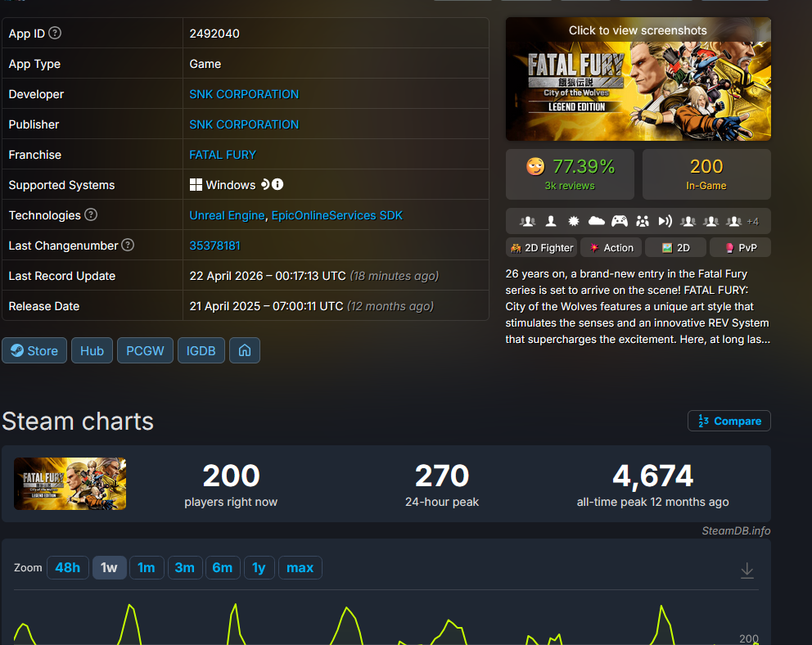Click the App ID value 2492040
The width and height of the screenshot is (812, 645).
point(214,34)
